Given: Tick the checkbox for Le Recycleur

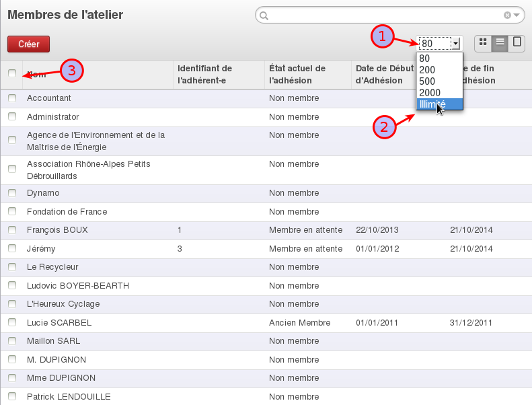Looking at the screenshot, I should (x=12, y=267).
